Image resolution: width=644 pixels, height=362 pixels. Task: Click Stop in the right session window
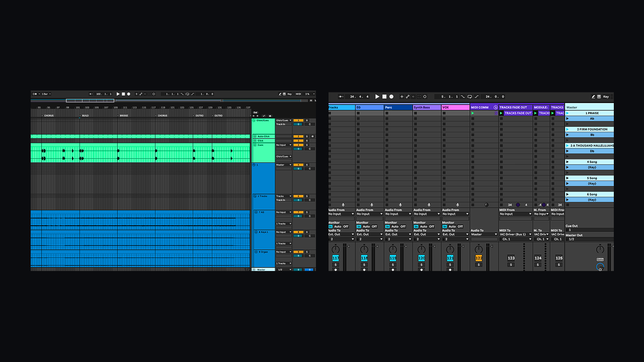coord(384,97)
